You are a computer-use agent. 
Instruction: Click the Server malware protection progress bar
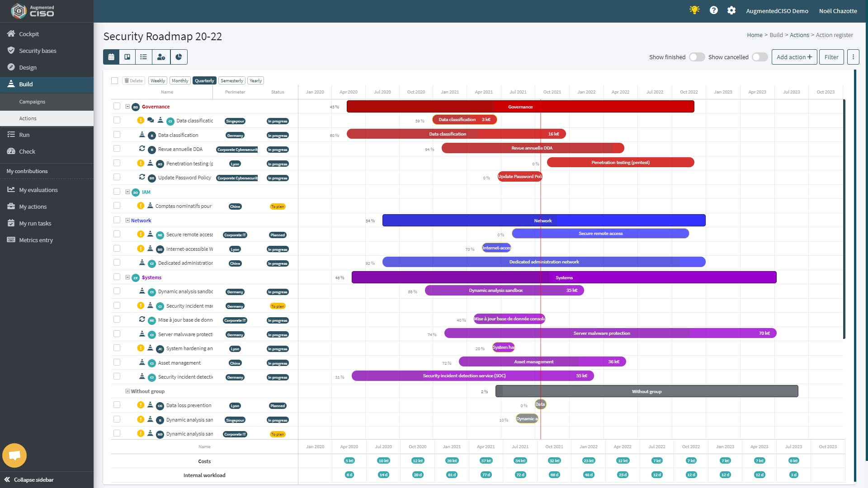tap(601, 333)
